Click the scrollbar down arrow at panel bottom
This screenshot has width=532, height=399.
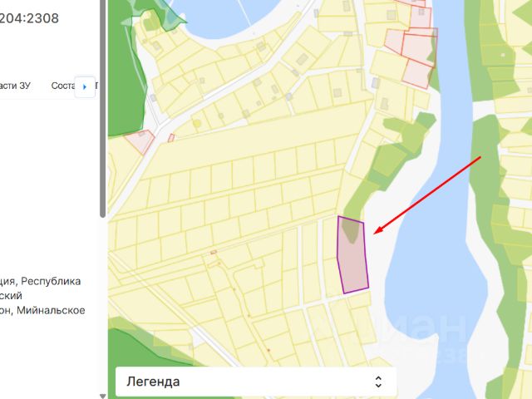coord(102,396)
